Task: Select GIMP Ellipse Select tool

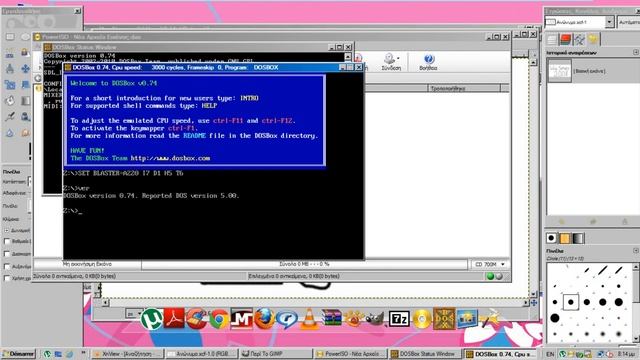Action: [x=25, y=37]
